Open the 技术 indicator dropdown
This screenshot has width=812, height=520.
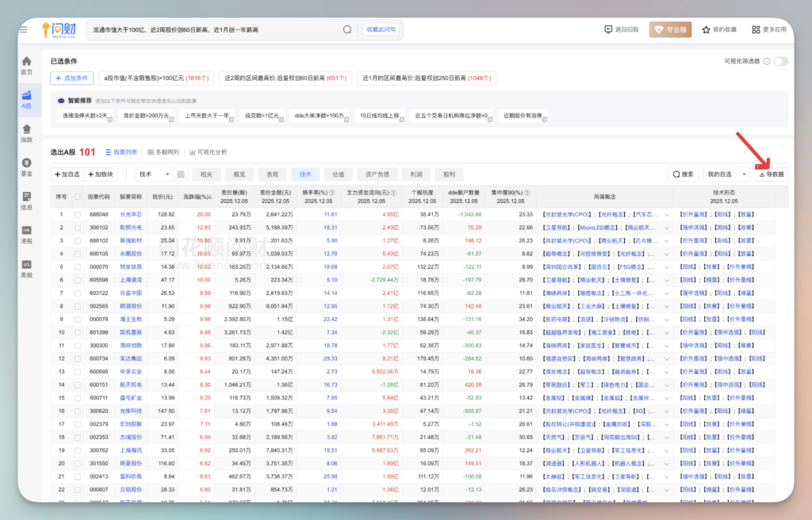pyautogui.click(x=153, y=174)
